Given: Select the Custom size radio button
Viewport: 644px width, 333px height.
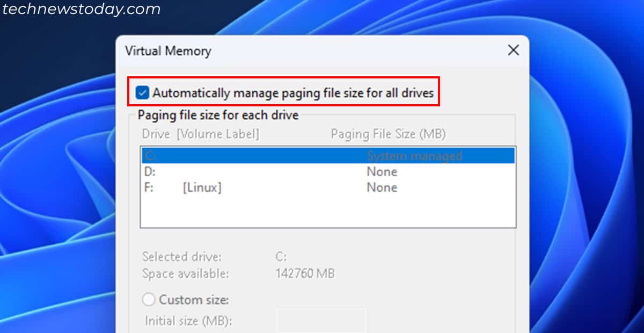Looking at the screenshot, I should tap(149, 300).
